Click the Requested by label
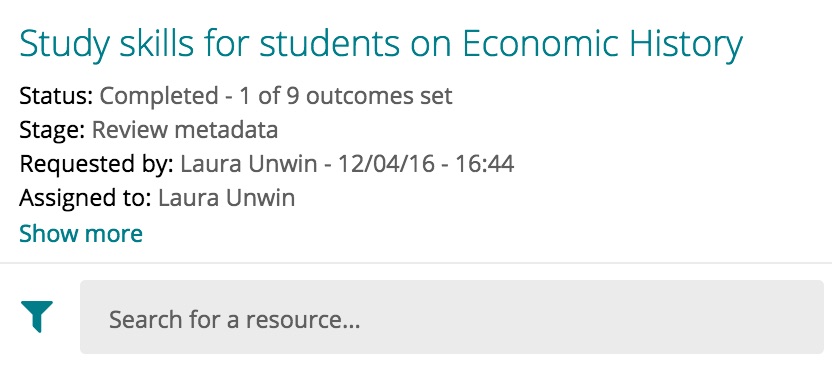Image resolution: width=832 pixels, height=368 pixels. (97, 164)
